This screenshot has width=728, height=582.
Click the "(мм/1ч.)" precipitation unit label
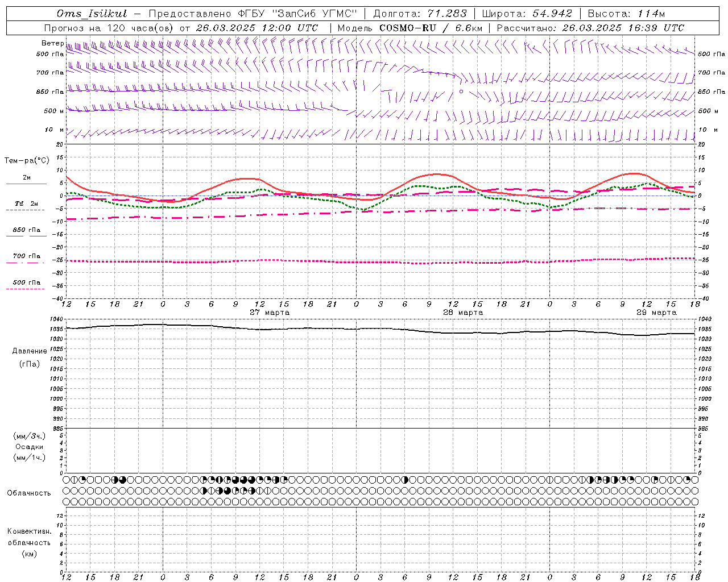pyautogui.click(x=30, y=458)
